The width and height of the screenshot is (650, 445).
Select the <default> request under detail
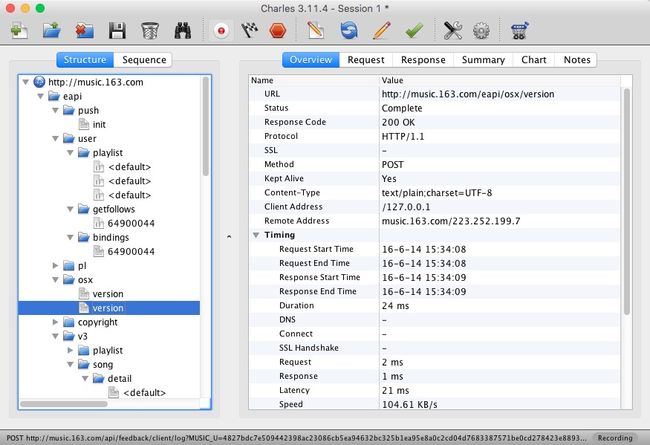click(144, 392)
